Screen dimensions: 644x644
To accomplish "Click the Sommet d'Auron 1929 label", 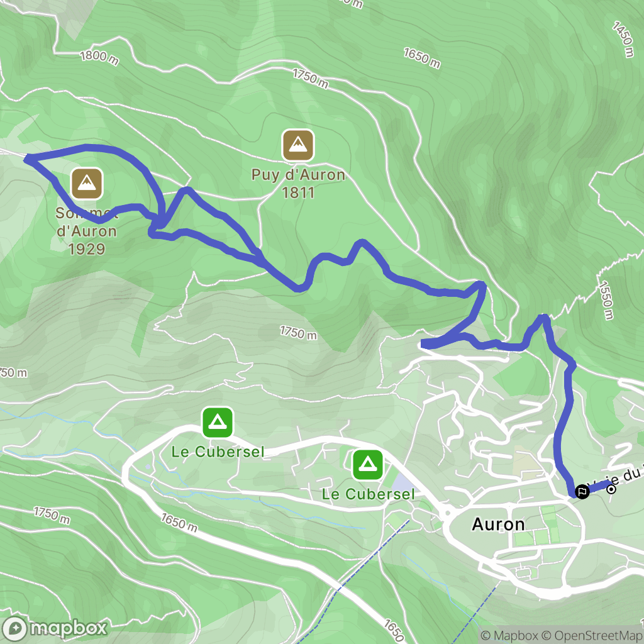I will (x=87, y=231).
